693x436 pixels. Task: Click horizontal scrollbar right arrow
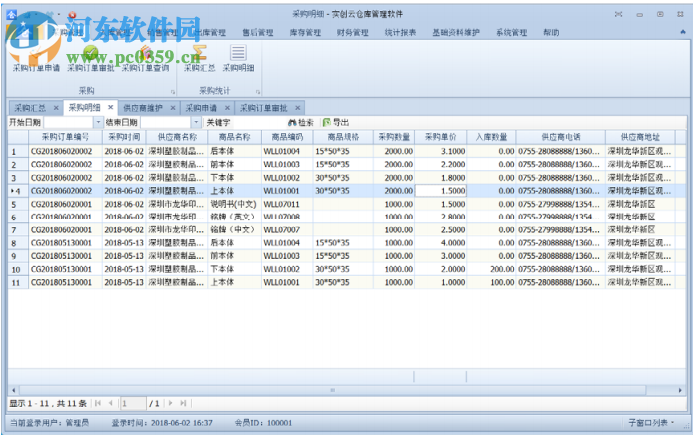680,390
